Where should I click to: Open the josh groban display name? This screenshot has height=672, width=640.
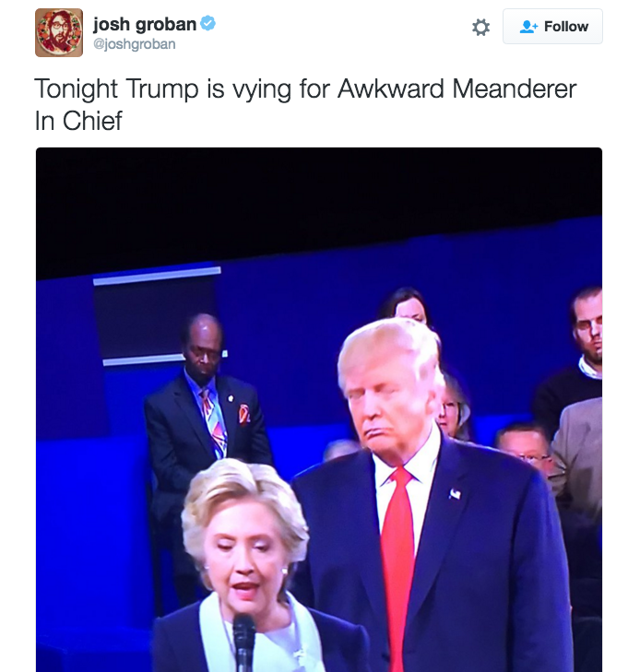145,24
